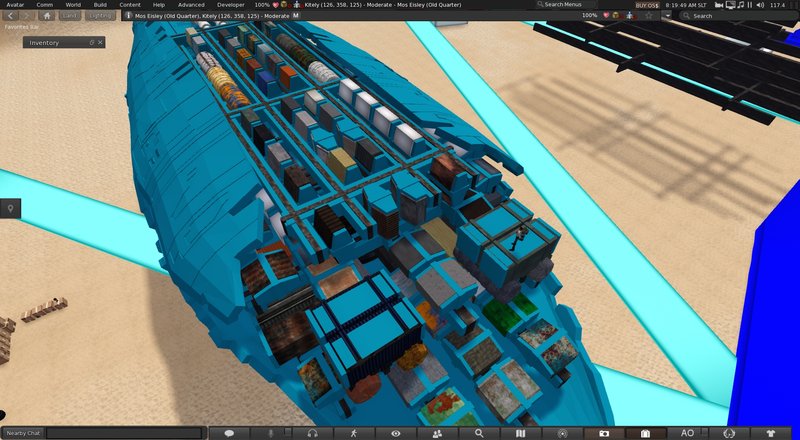The height and width of the screenshot is (440, 800).
Task: Open the world map icon
Action: [520, 433]
